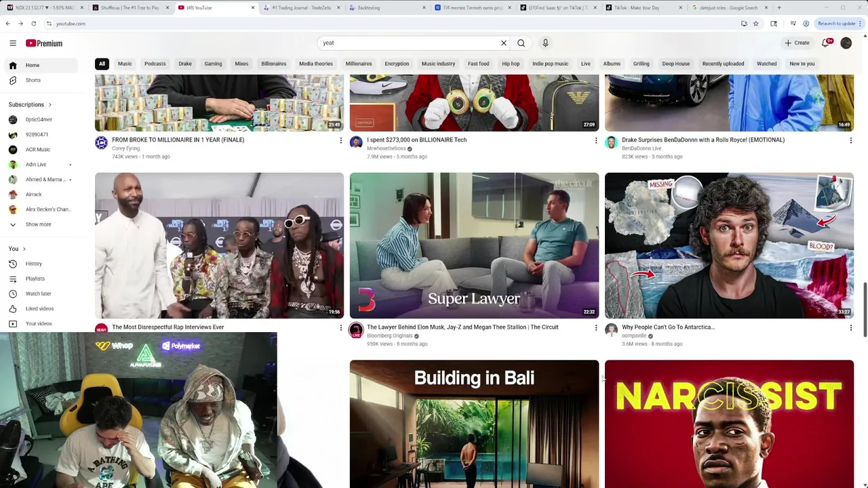Click the youtube.com address bar

point(393,24)
